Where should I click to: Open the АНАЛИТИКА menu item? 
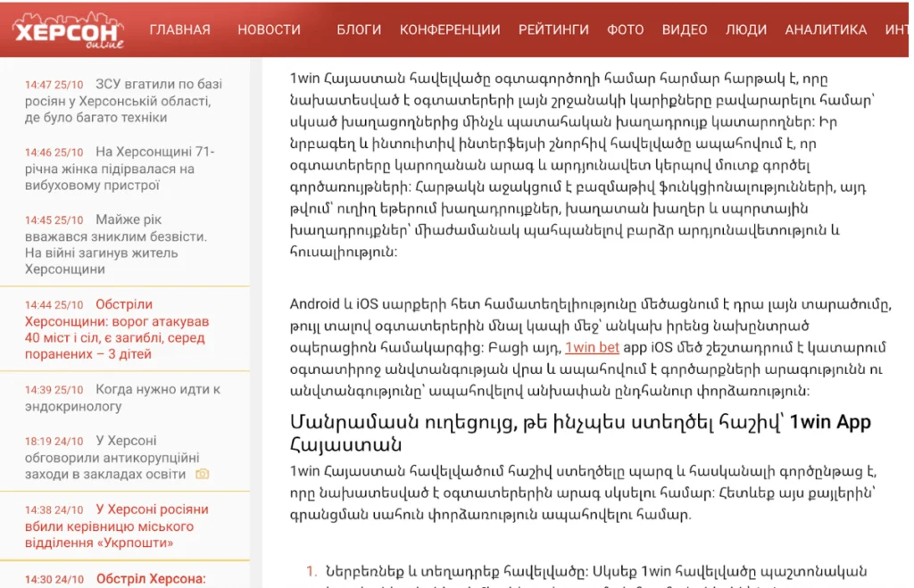click(826, 29)
